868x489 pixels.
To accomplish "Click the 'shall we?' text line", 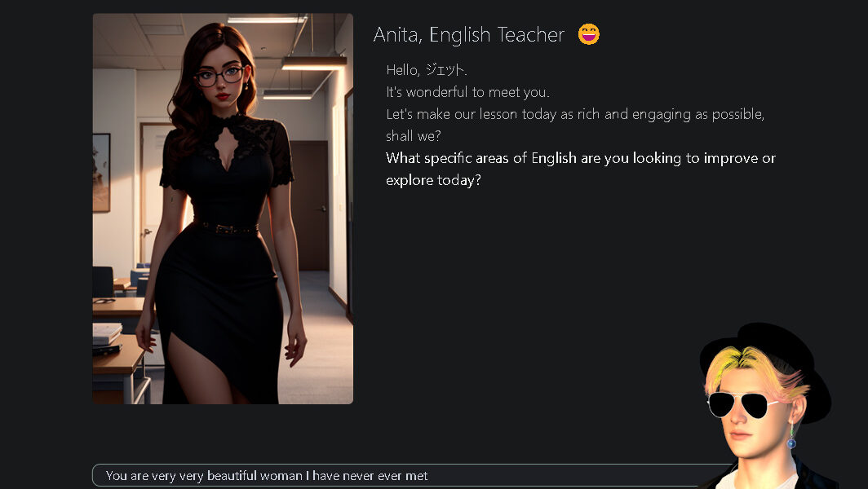I will click(x=413, y=136).
